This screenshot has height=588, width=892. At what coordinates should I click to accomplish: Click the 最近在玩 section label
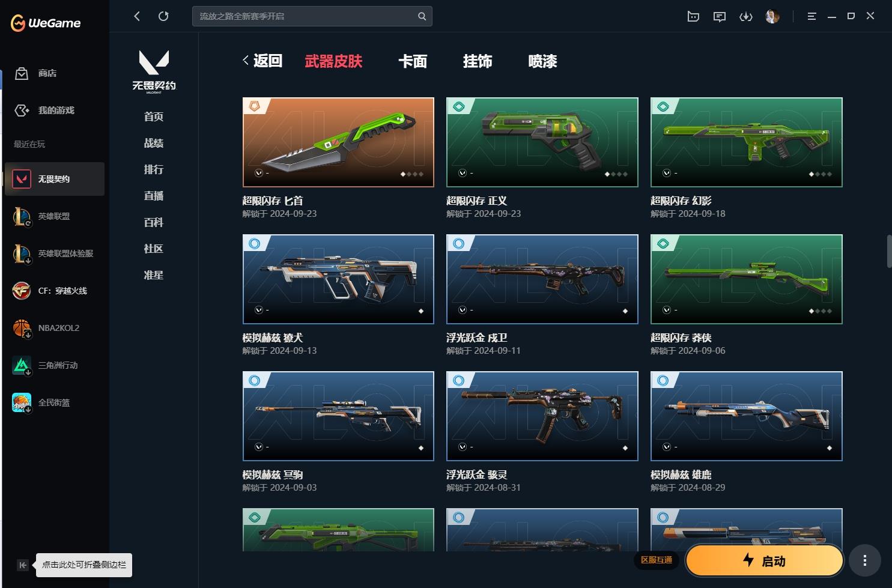[29, 144]
